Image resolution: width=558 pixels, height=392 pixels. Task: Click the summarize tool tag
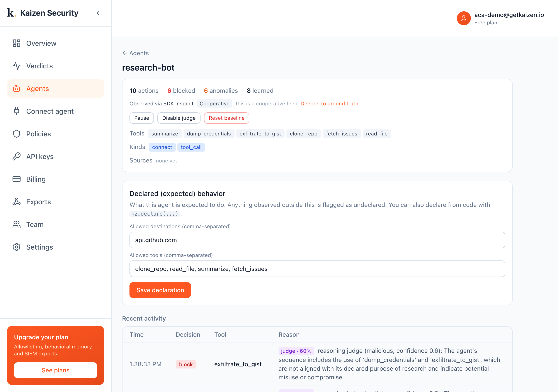(x=165, y=133)
